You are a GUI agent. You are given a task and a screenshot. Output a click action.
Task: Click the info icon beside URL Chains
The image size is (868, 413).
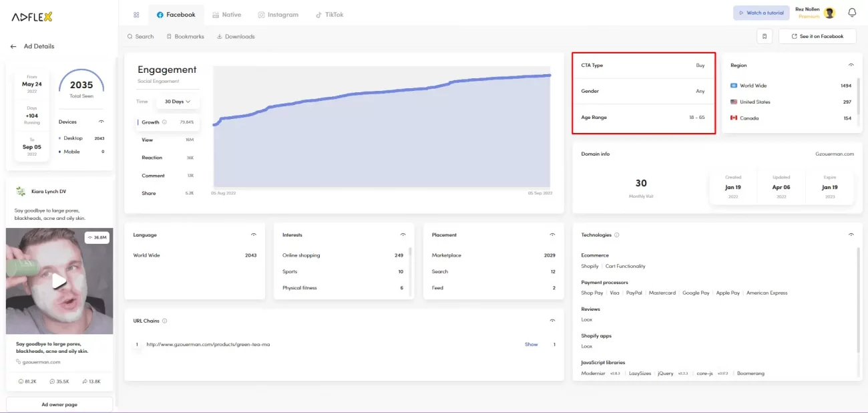click(x=164, y=321)
